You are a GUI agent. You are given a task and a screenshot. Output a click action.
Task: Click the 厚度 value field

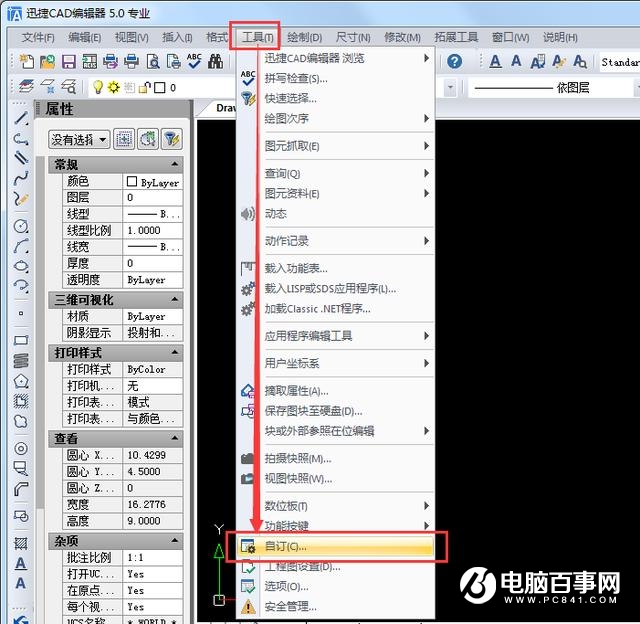pos(153,263)
